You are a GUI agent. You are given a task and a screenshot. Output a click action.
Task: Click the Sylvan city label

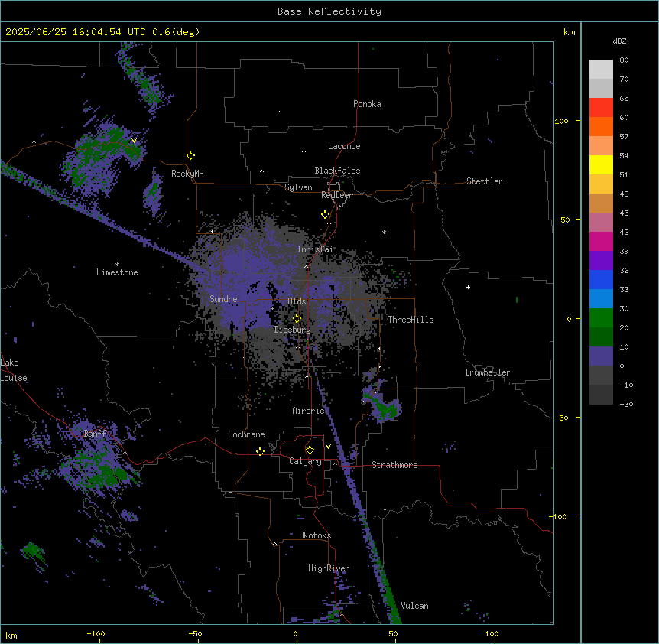click(x=298, y=187)
